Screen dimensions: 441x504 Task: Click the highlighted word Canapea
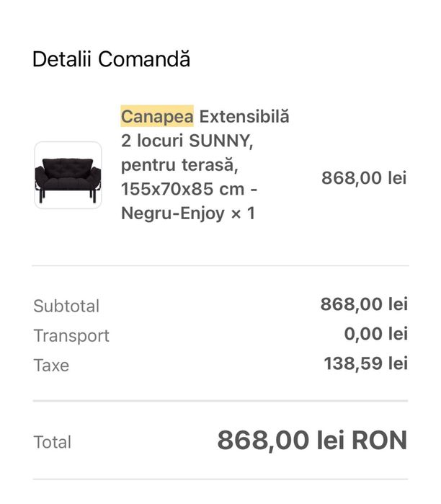tap(156, 116)
